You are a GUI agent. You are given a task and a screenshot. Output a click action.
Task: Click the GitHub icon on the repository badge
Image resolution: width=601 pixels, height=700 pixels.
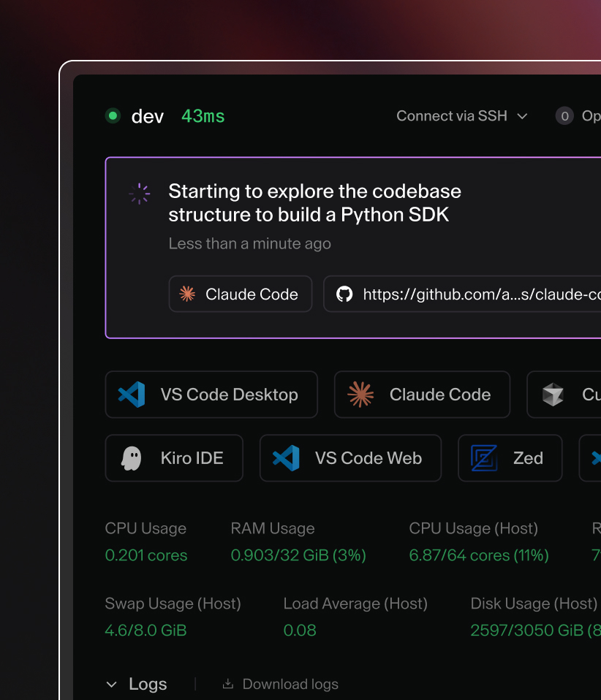[344, 294]
